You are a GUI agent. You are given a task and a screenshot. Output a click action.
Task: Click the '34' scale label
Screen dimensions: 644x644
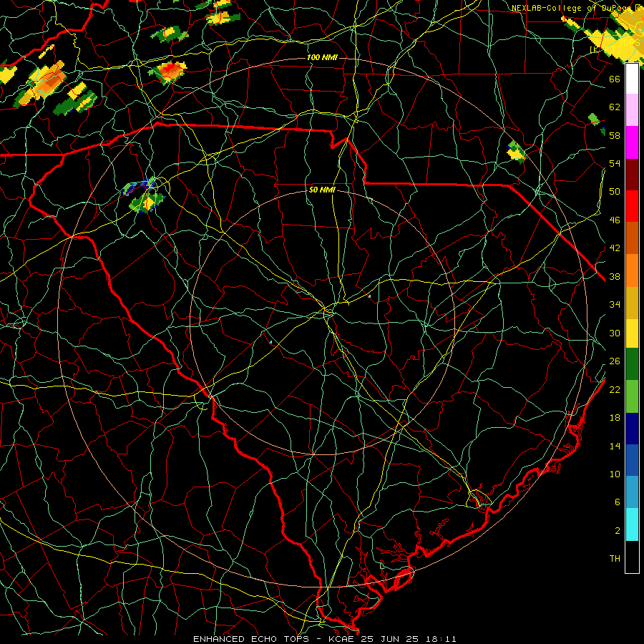615,305
